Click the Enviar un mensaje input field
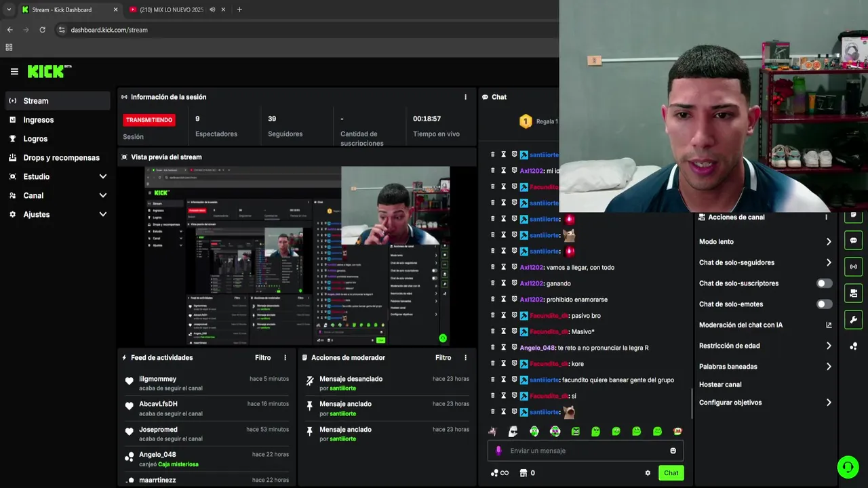The width and height of the screenshot is (868, 488). coord(585,451)
